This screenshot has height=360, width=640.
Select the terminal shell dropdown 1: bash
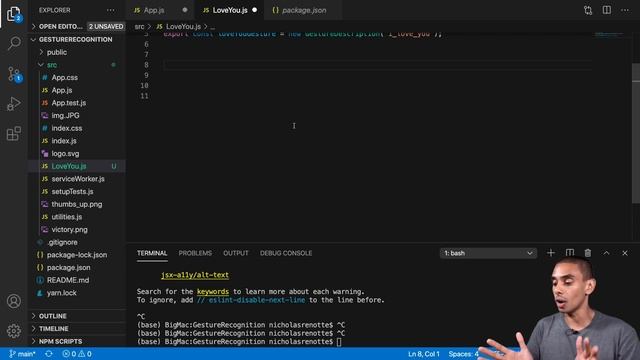tap(488, 253)
